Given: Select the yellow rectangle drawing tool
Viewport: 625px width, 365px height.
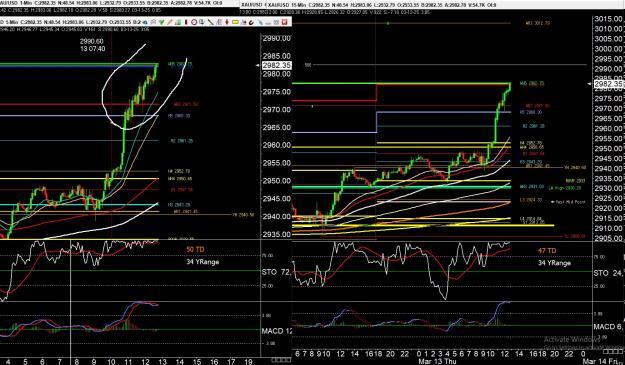Looking at the screenshot, I should pyautogui.click(x=235, y=22).
